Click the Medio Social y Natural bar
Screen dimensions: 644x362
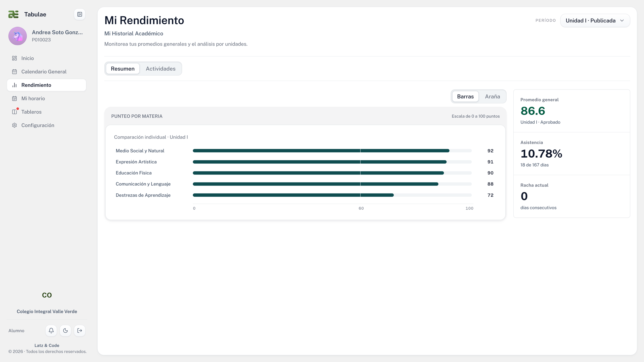point(321,151)
